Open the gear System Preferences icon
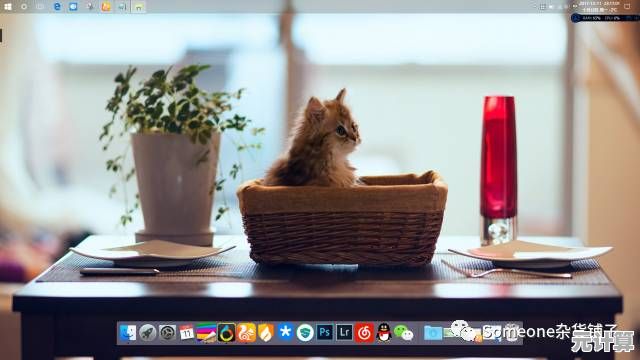 coord(167,333)
